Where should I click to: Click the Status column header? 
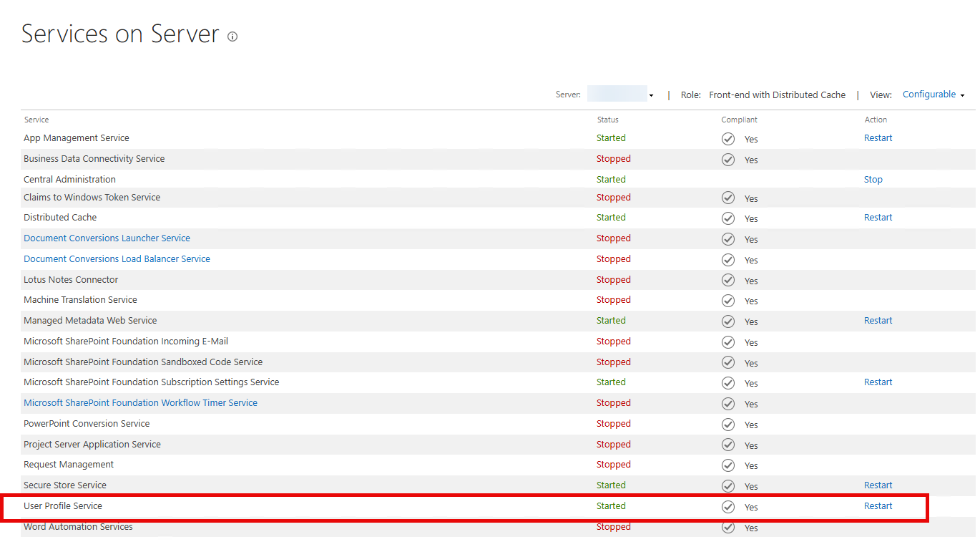coord(608,120)
